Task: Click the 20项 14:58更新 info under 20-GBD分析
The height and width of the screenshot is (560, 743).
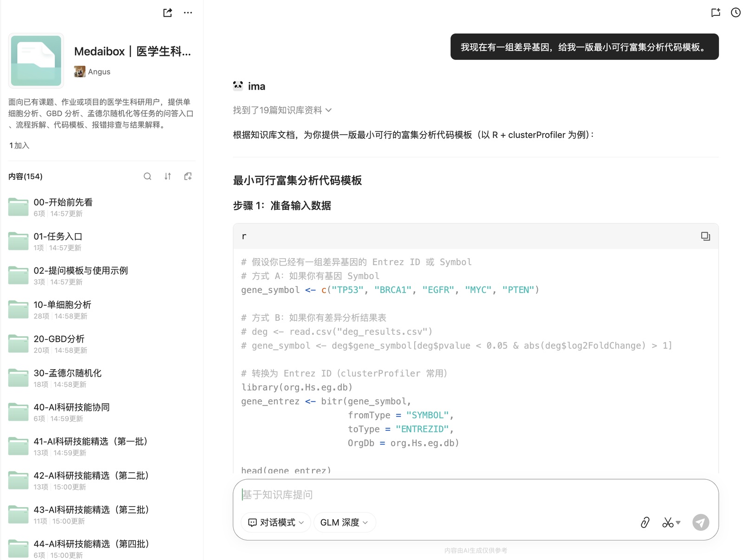Action: (60, 351)
